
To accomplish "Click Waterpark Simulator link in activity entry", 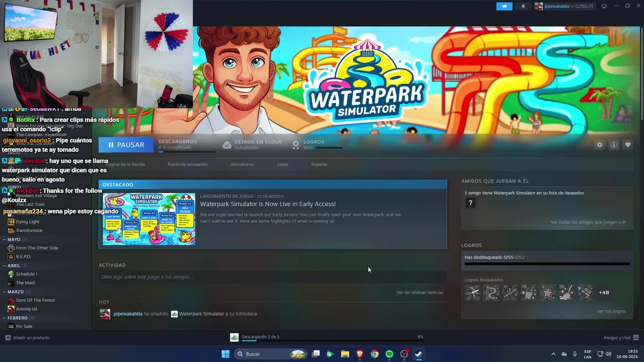I will (201, 314).
